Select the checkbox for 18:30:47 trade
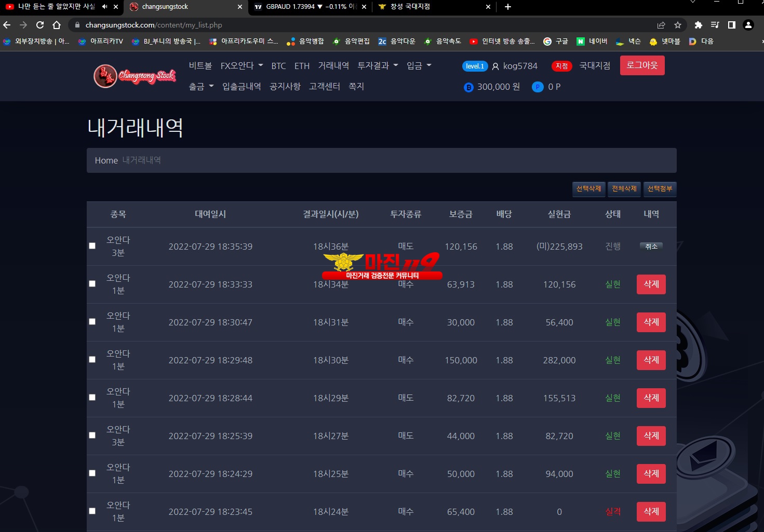The width and height of the screenshot is (764, 532). (x=92, y=322)
